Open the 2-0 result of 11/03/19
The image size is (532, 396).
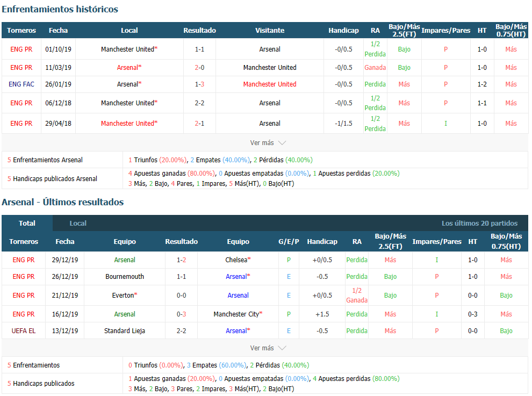[x=199, y=68]
